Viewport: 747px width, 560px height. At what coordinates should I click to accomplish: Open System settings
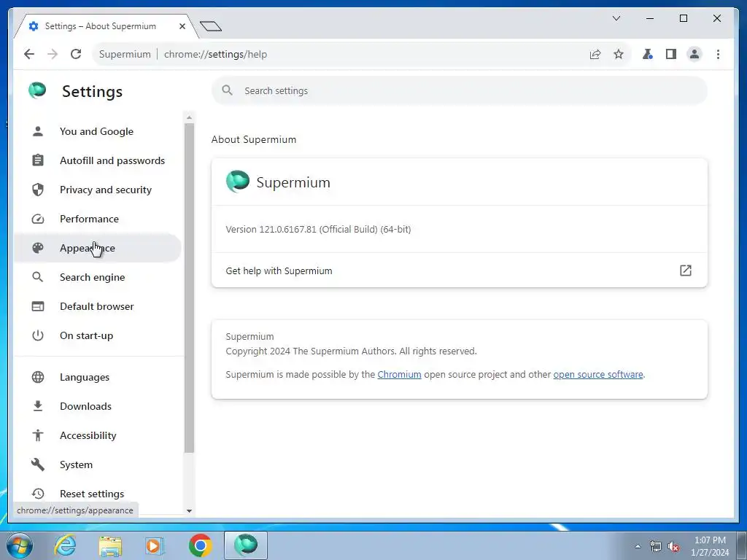[x=97, y=464]
